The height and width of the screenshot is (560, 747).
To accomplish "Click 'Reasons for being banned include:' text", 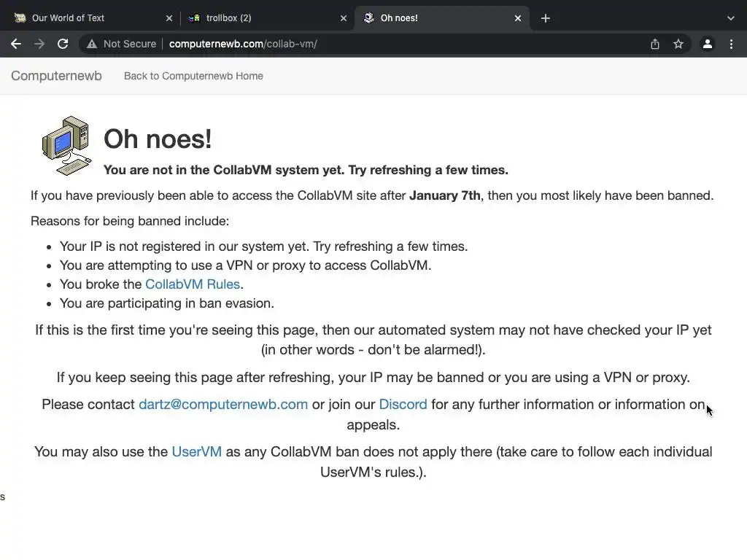I will (130, 221).
